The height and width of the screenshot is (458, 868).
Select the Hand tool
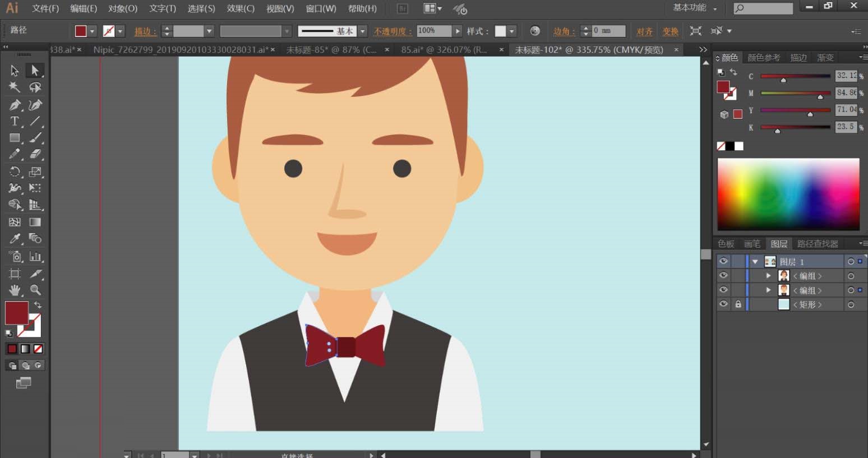click(15, 290)
